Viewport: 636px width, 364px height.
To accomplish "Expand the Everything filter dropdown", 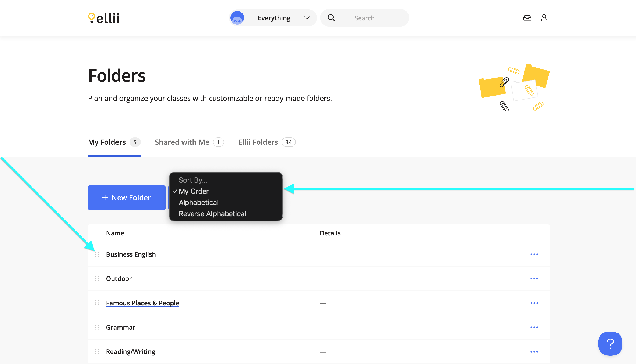I will [x=274, y=18].
